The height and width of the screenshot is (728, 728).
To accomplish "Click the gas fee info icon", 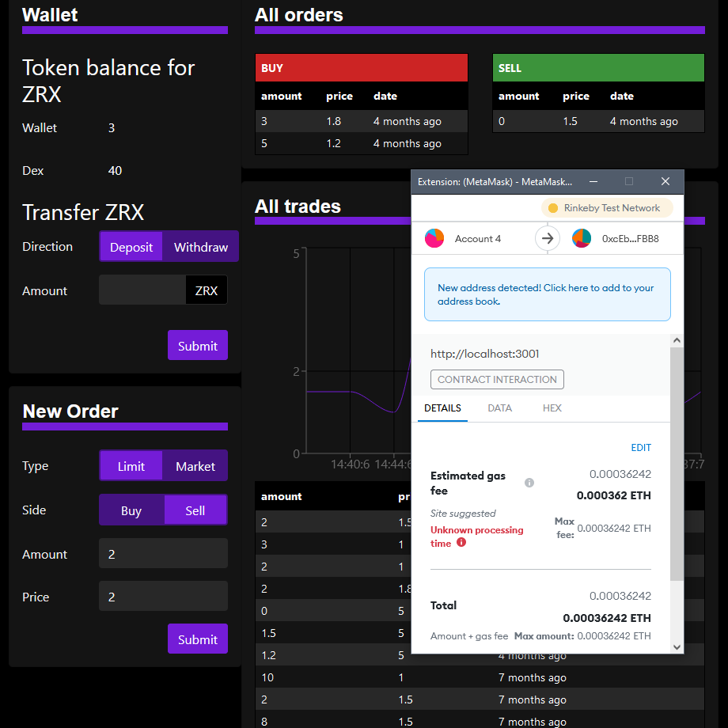I will [x=529, y=483].
